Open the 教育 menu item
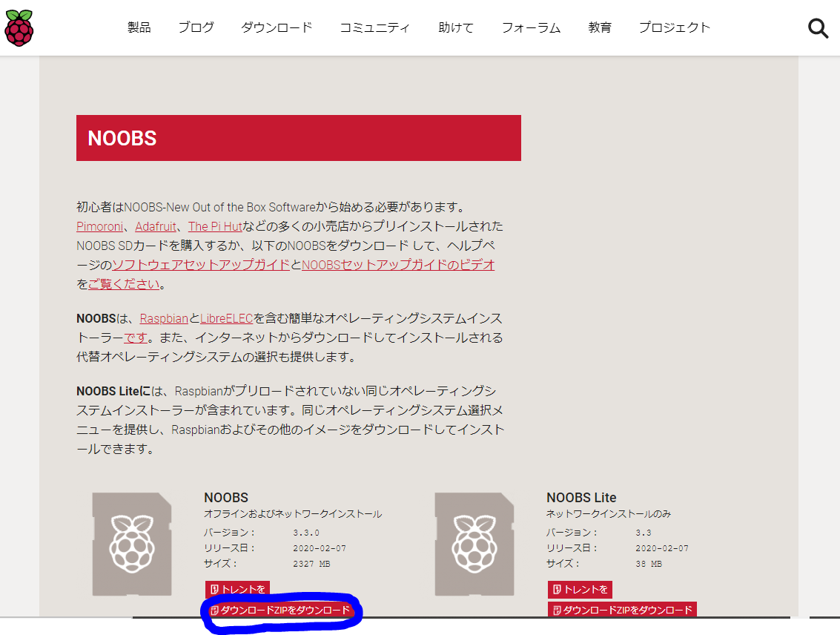The width and height of the screenshot is (840, 635). tap(600, 27)
